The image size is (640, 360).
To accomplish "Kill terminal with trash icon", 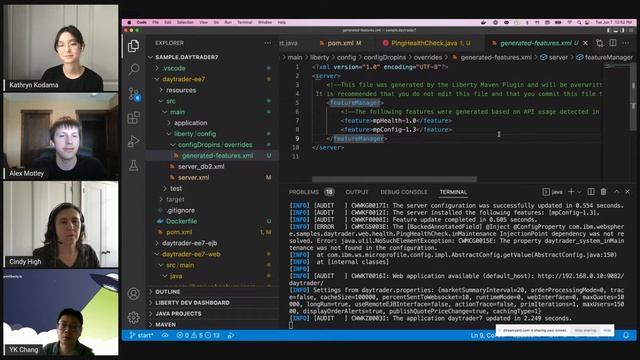I will (603, 191).
